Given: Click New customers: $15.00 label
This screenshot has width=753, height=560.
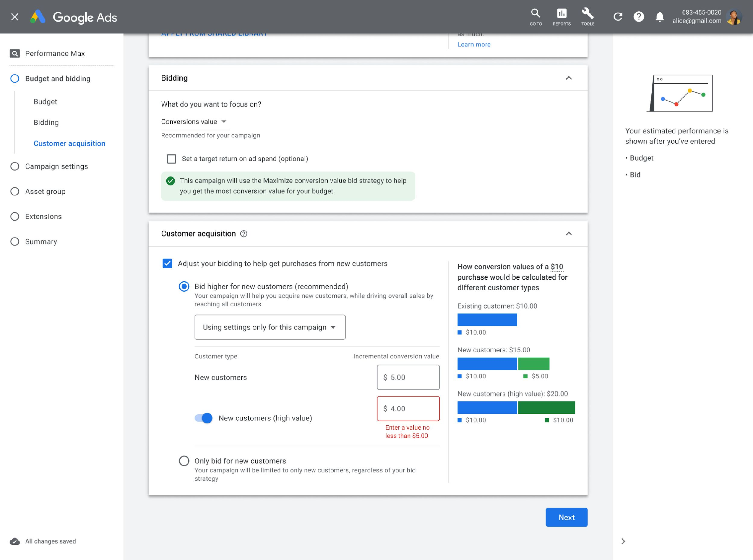Looking at the screenshot, I should click(x=493, y=350).
